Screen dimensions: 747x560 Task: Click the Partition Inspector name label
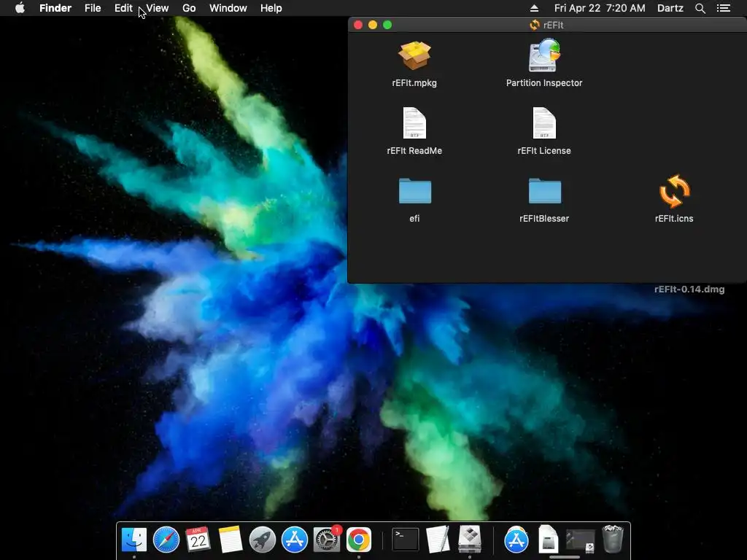tap(544, 83)
